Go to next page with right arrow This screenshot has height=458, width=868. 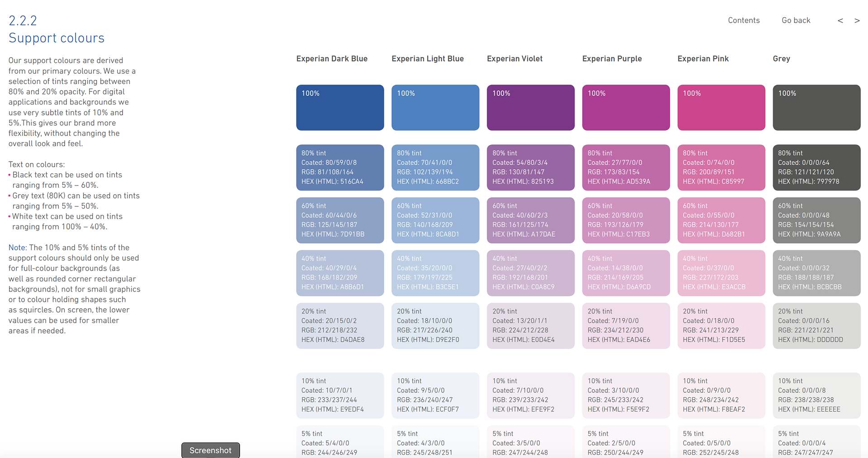click(857, 20)
